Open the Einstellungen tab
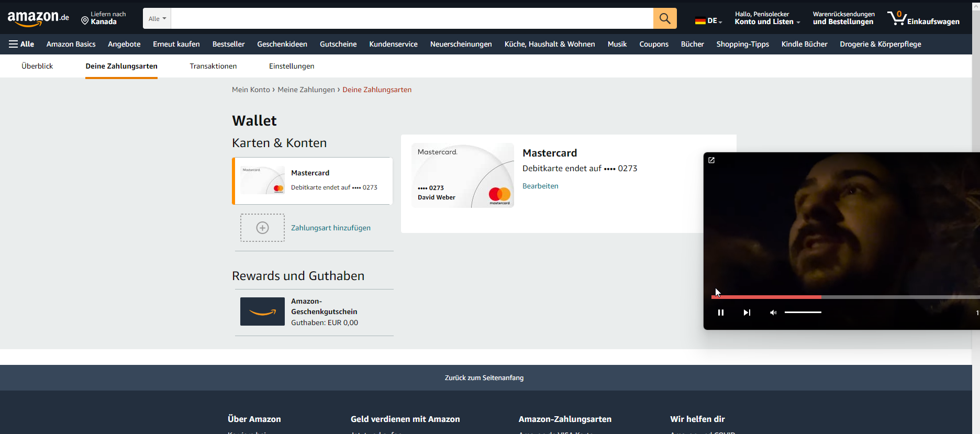 coord(292,66)
